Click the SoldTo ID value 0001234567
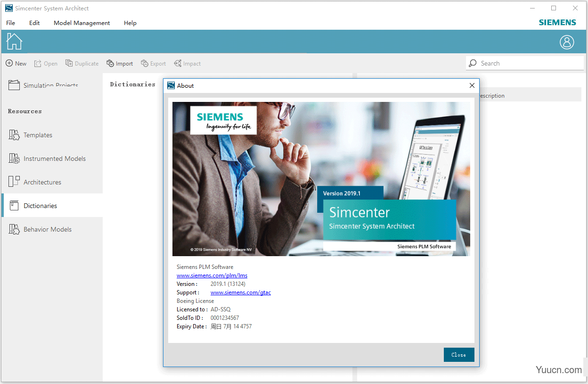Screen dimensions: 588x384 [225, 318]
